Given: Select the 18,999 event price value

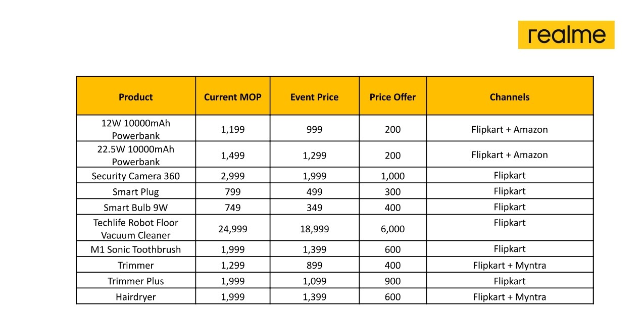Looking at the screenshot, I should coord(314,229).
